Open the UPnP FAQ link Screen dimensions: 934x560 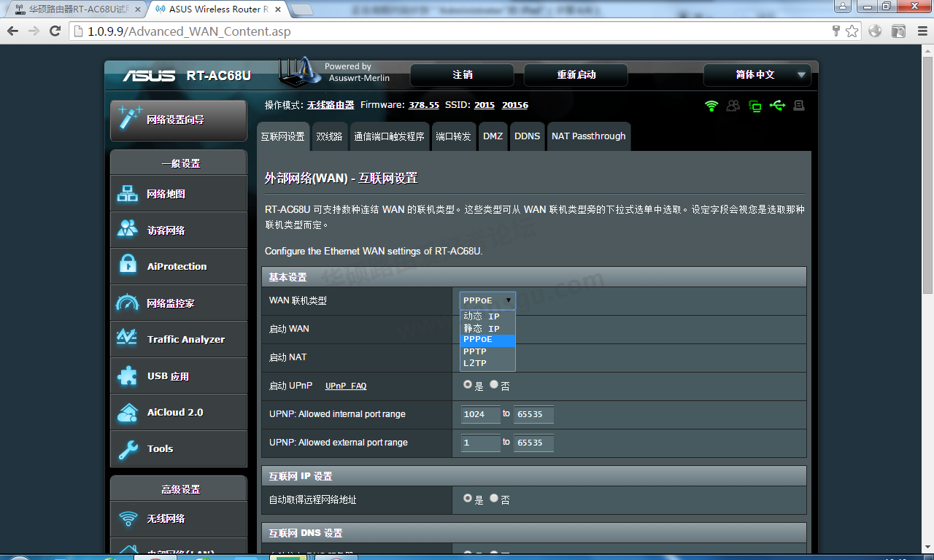pos(346,386)
